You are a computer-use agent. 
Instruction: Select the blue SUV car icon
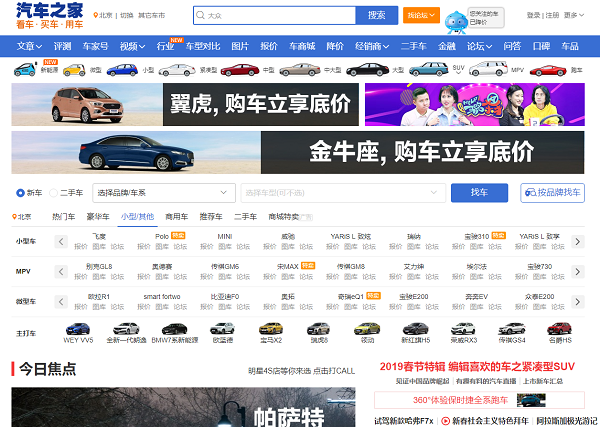click(x=429, y=69)
